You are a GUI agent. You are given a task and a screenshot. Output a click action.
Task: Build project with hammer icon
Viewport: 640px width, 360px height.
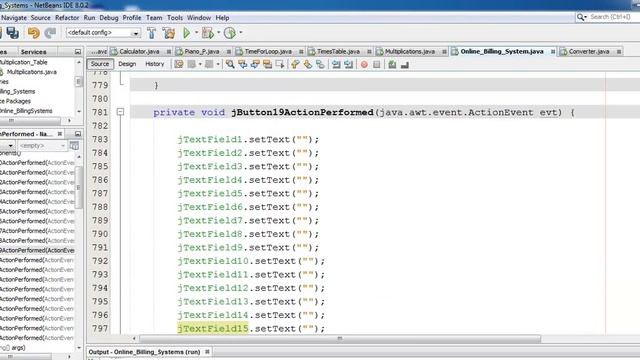(151, 33)
